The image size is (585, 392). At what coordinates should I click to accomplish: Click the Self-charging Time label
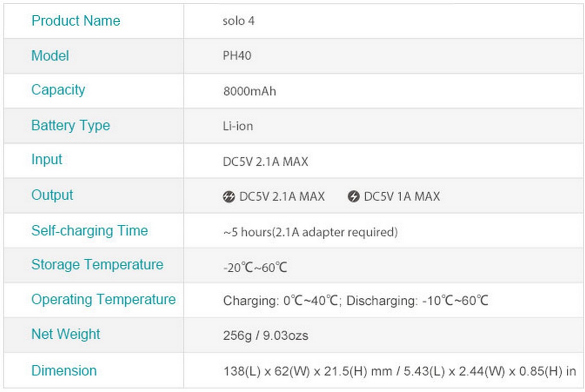click(x=90, y=230)
